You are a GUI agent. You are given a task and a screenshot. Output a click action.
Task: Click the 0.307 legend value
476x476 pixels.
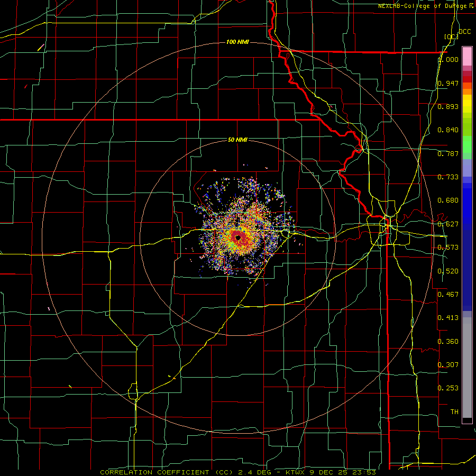pos(448,365)
